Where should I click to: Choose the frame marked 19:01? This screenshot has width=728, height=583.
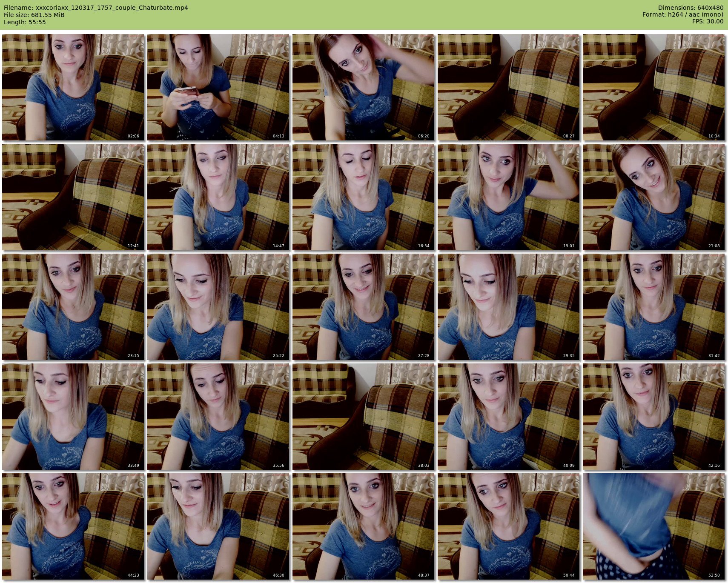coord(508,197)
